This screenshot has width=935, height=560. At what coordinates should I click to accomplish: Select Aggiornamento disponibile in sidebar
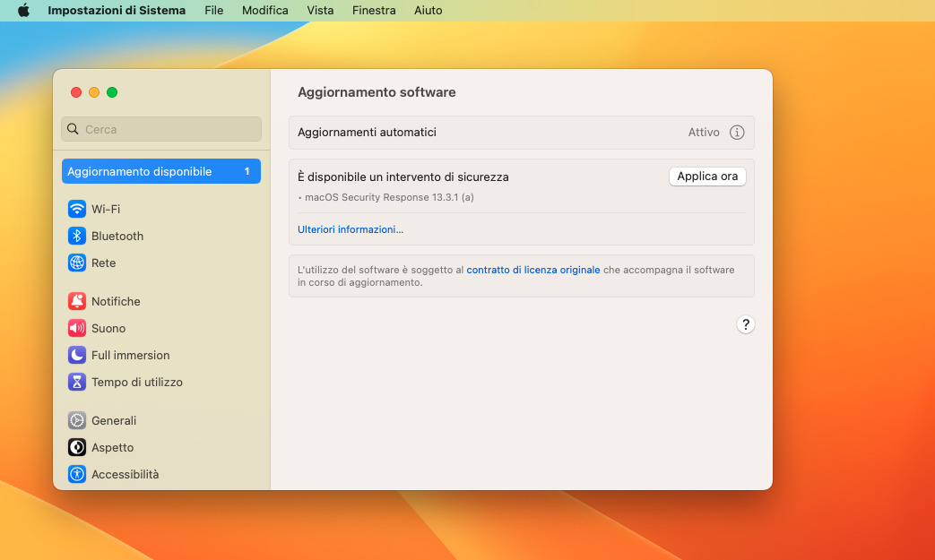pos(161,171)
